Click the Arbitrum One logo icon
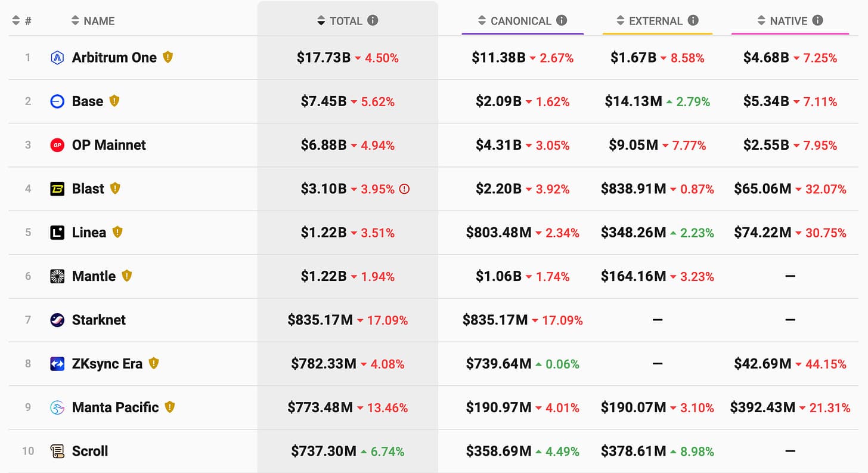The width and height of the screenshot is (868, 473). click(x=57, y=58)
